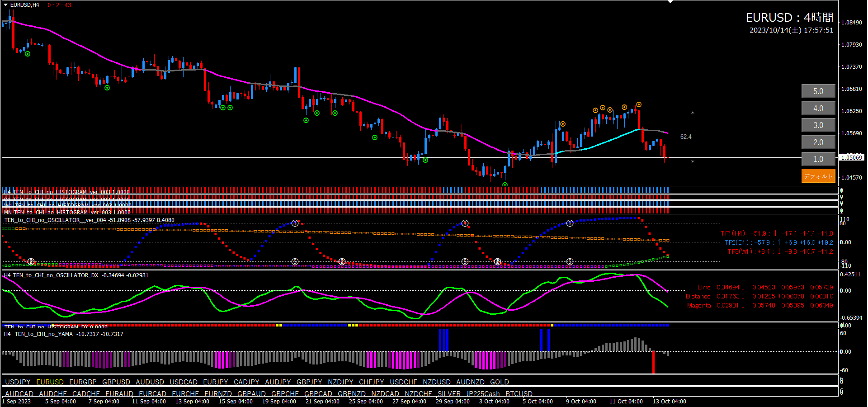This screenshot has height=407, width=868.
Task: Switch chart to BTCUSD
Action: (519, 394)
